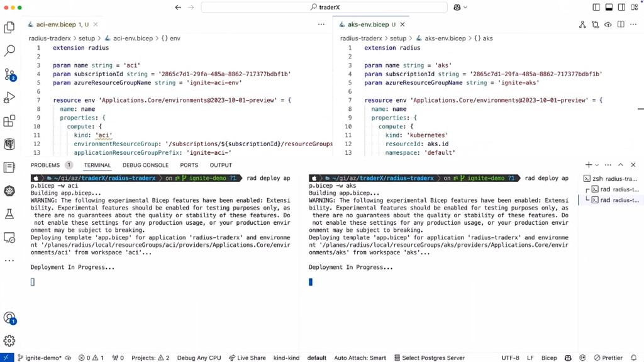Open the new terminal profile dropdown arrow

[597, 165]
